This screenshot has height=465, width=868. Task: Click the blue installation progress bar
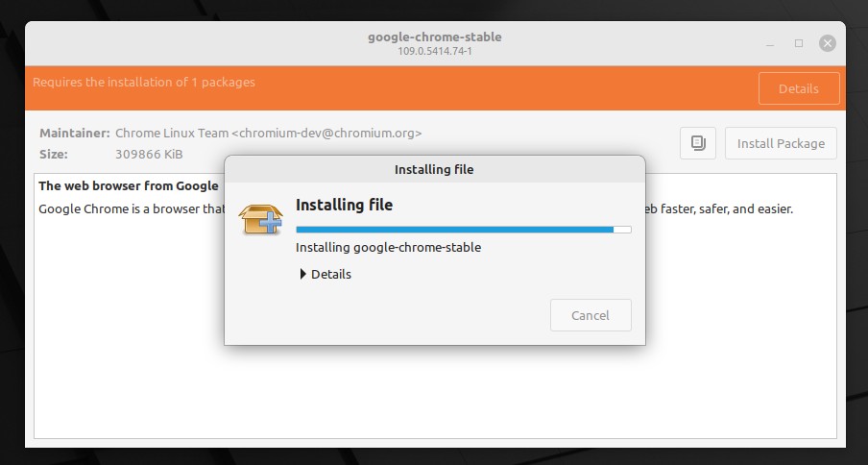(x=464, y=230)
